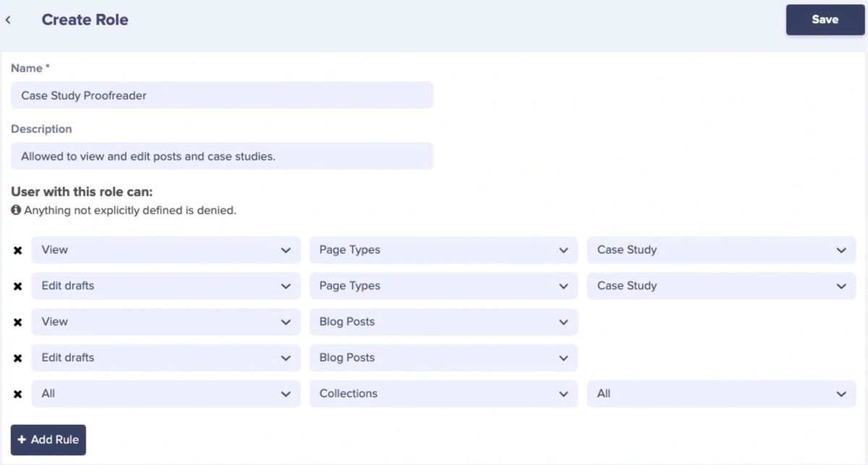Open the first rule's Case Study dropdown
This screenshot has height=465, width=868.
click(721, 250)
